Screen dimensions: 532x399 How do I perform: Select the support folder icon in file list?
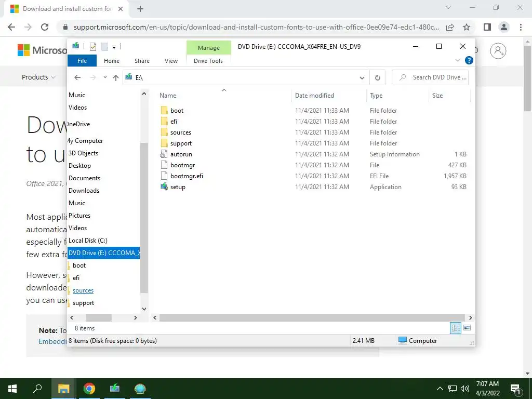click(x=164, y=143)
